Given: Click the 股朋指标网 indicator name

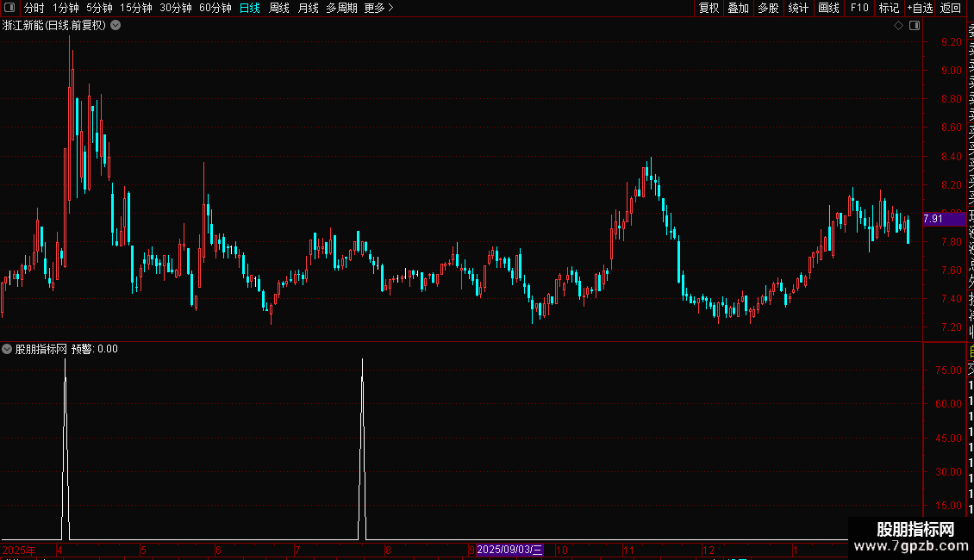Looking at the screenshot, I should [41, 349].
